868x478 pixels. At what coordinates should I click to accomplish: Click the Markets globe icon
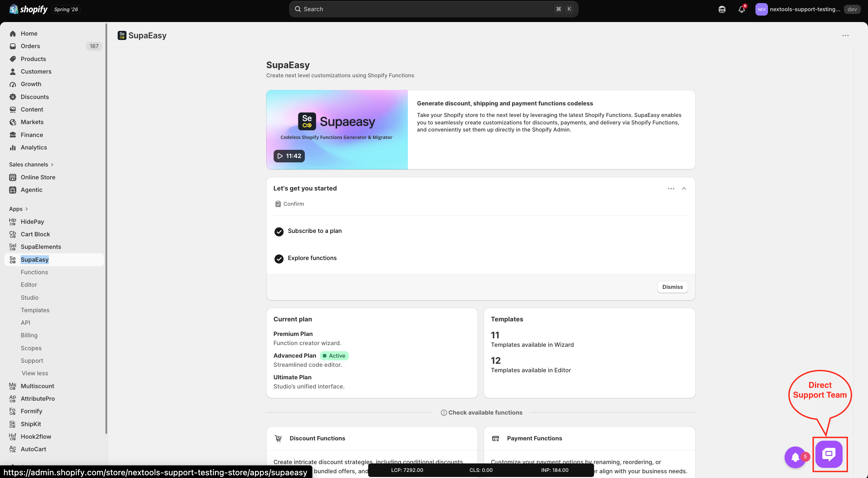[13, 122]
